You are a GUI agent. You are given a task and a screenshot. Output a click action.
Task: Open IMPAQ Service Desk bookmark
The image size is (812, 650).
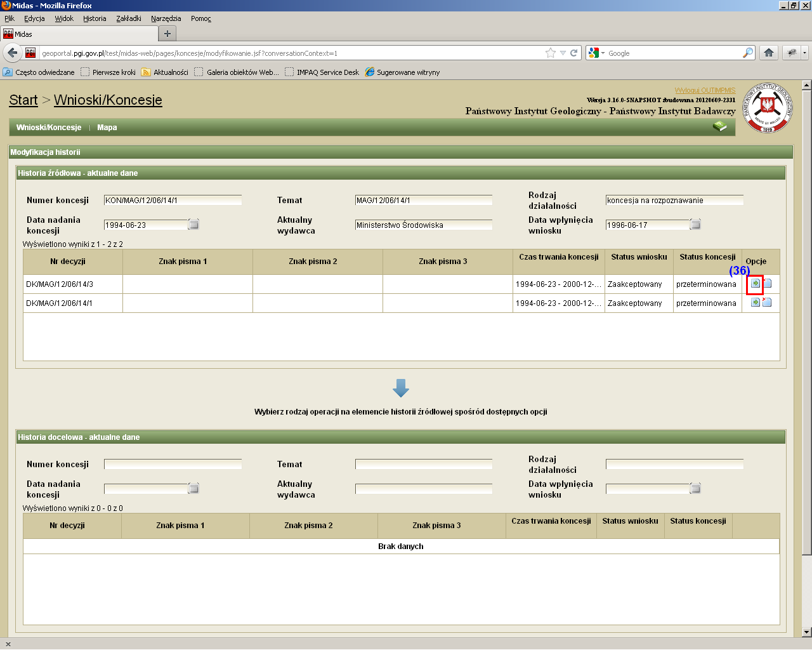(322, 72)
